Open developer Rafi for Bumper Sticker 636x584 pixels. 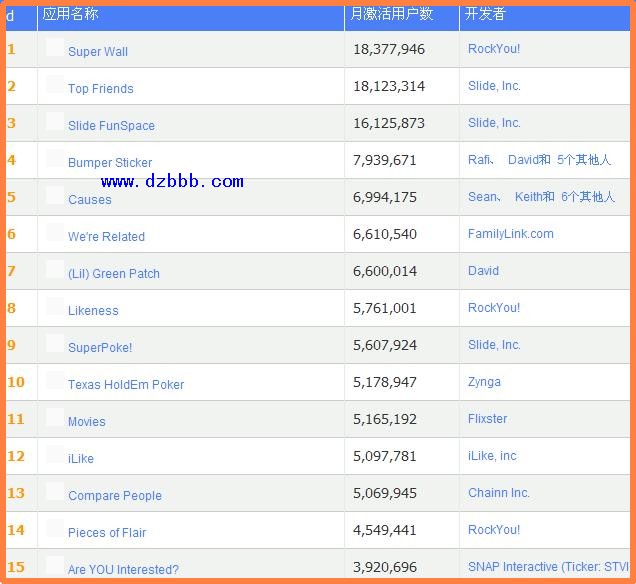tap(479, 159)
